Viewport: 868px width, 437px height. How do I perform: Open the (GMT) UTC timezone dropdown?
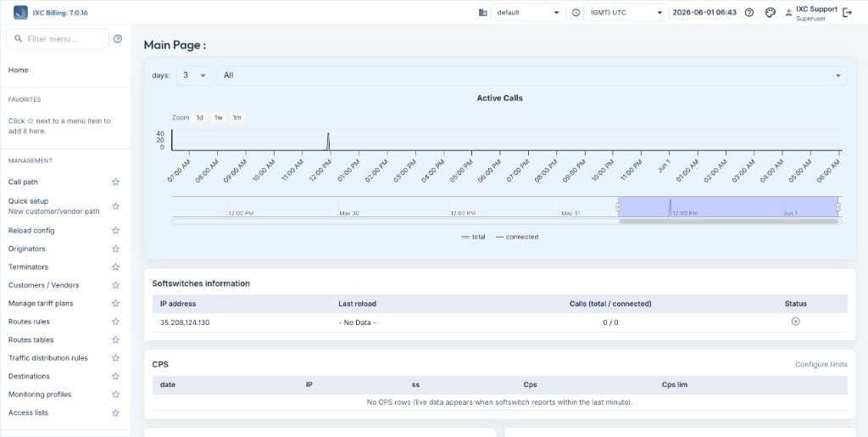point(626,12)
